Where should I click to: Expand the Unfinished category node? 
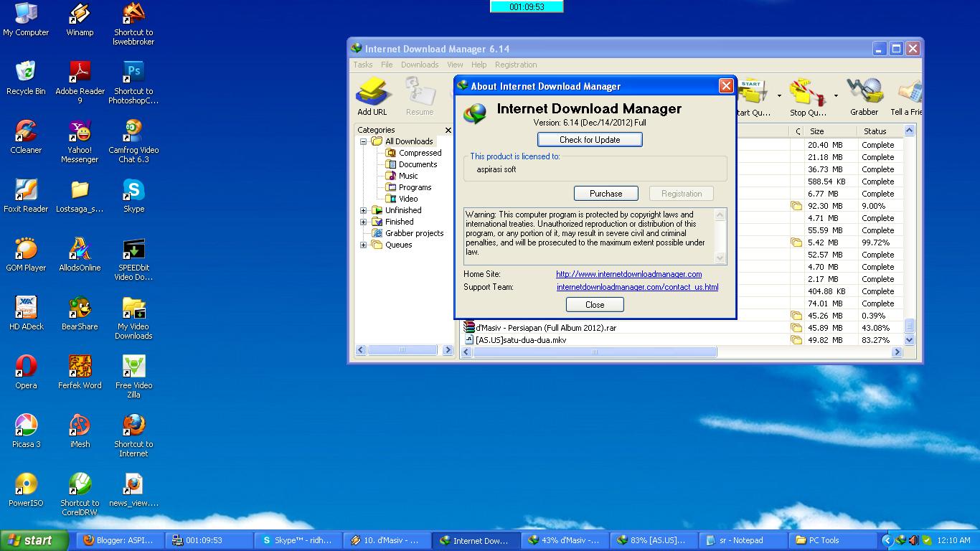pos(363,210)
